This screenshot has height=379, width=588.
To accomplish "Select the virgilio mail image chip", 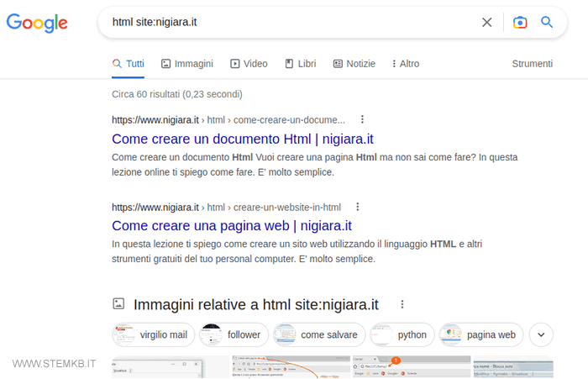I will coord(154,334).
